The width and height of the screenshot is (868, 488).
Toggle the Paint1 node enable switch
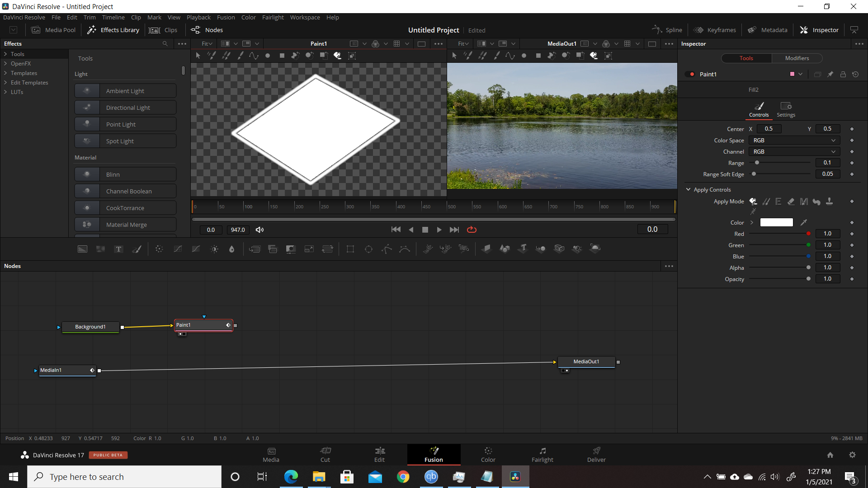coord(690,74)
